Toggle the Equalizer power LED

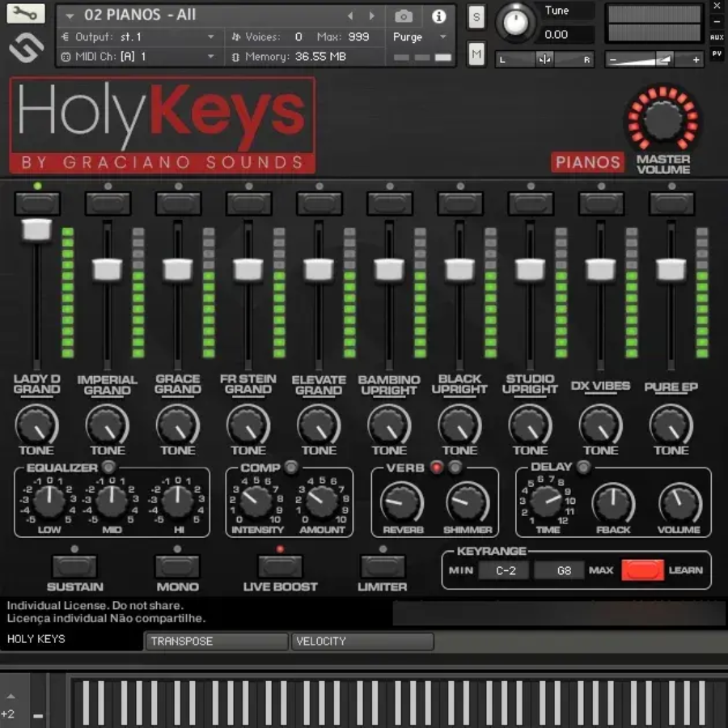pyautogui.click(x=108, y=467)
